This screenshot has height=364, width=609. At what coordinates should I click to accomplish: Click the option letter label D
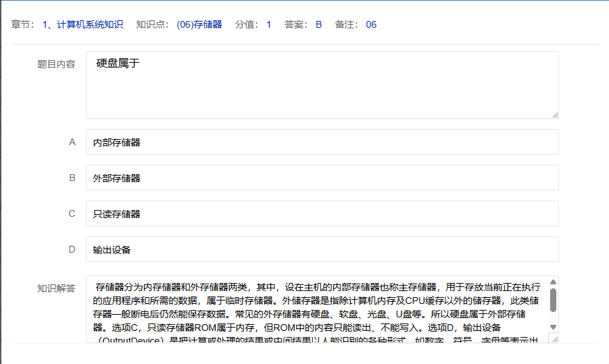[x=72, y=250]
